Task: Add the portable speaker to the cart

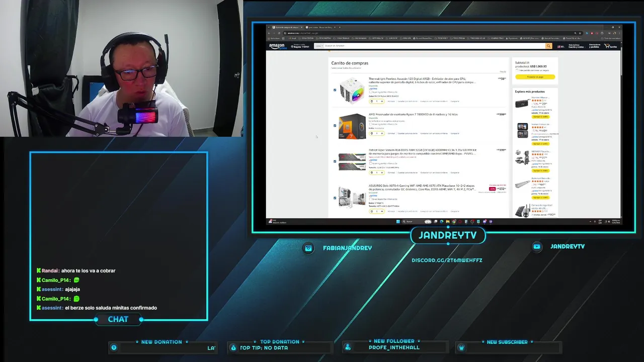Action: [540, 116]
